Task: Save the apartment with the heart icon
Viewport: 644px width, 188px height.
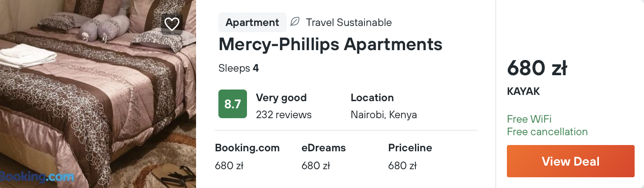Action: [x=171, y=24]
